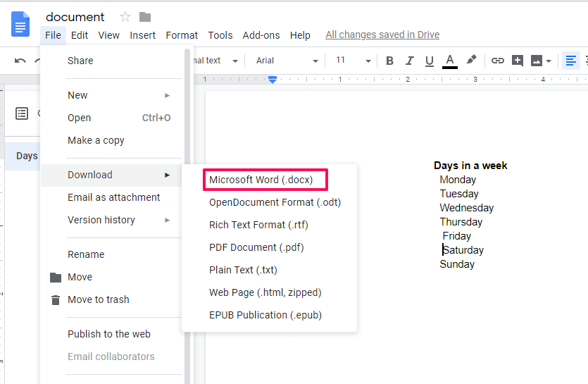Click the word Sunday in the document
This screenshot has width=588, height=384.
point(457,264)
